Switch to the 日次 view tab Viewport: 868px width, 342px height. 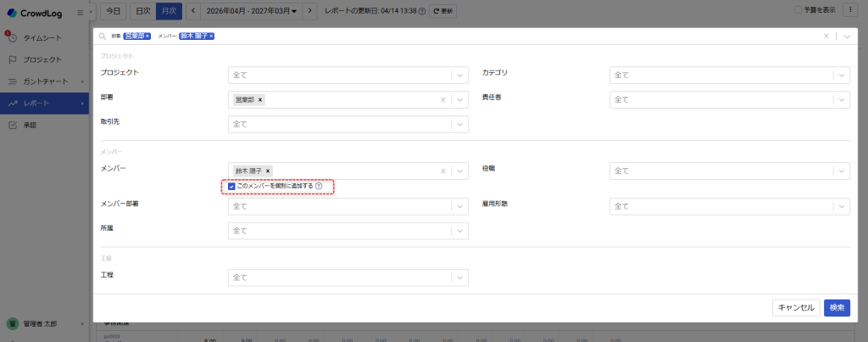point(142,11)
